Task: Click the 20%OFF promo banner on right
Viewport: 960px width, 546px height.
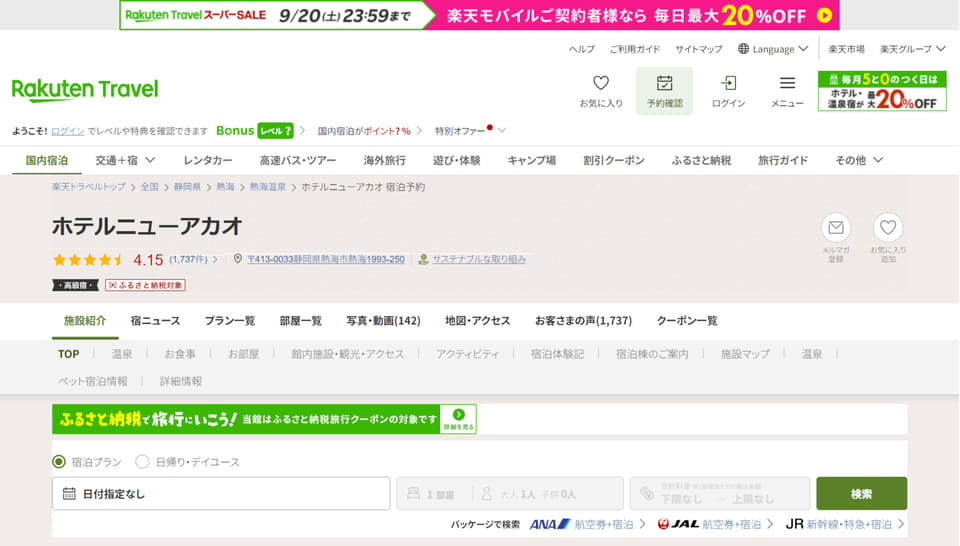Action: click(x=882, y=91)
